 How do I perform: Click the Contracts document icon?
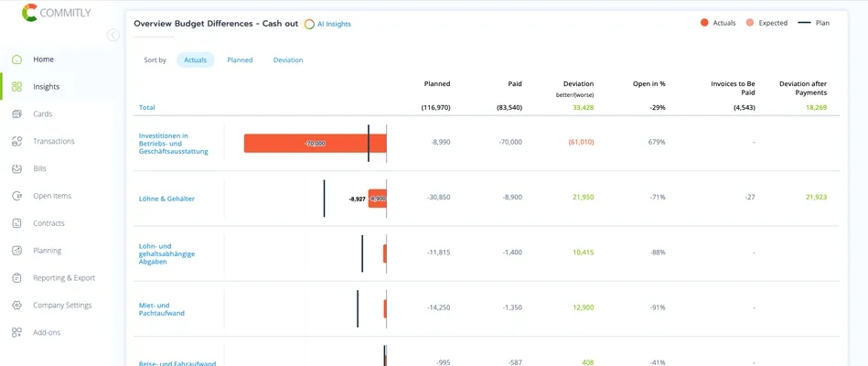(x=17, y=223)
